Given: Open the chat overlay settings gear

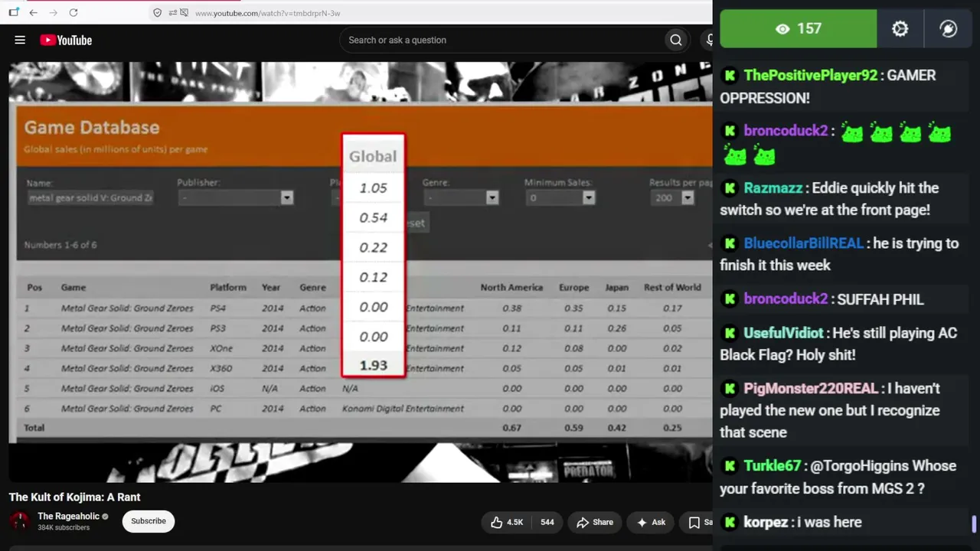Looking at the screenshot, I should tap(900, 28).
